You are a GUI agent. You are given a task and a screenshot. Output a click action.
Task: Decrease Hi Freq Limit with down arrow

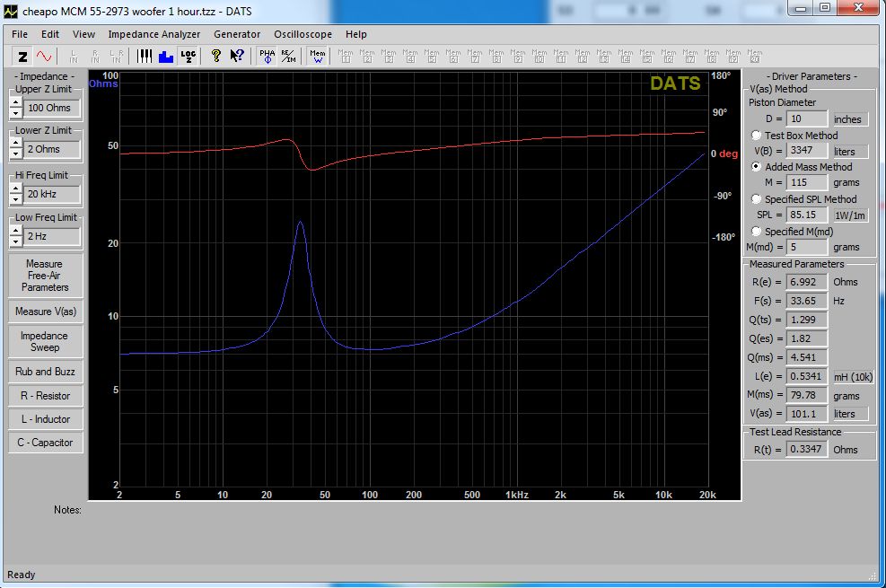pos(16,199)
